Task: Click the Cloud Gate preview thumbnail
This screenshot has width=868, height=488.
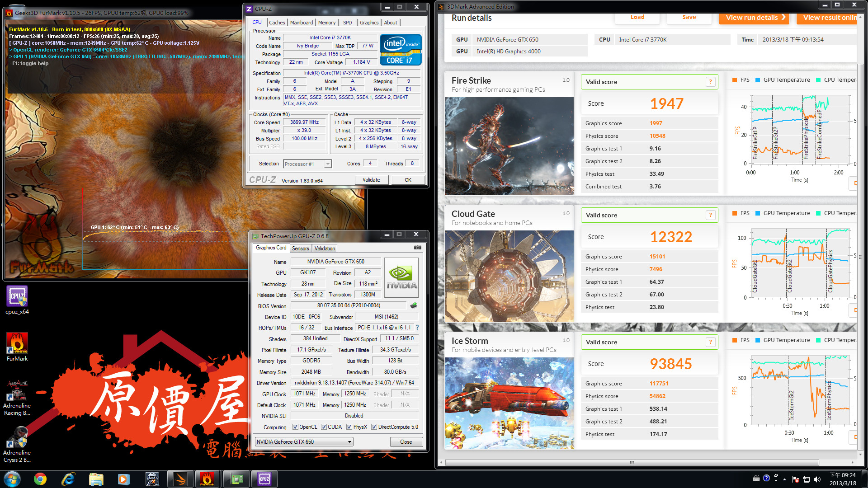Action: point(509,276)
